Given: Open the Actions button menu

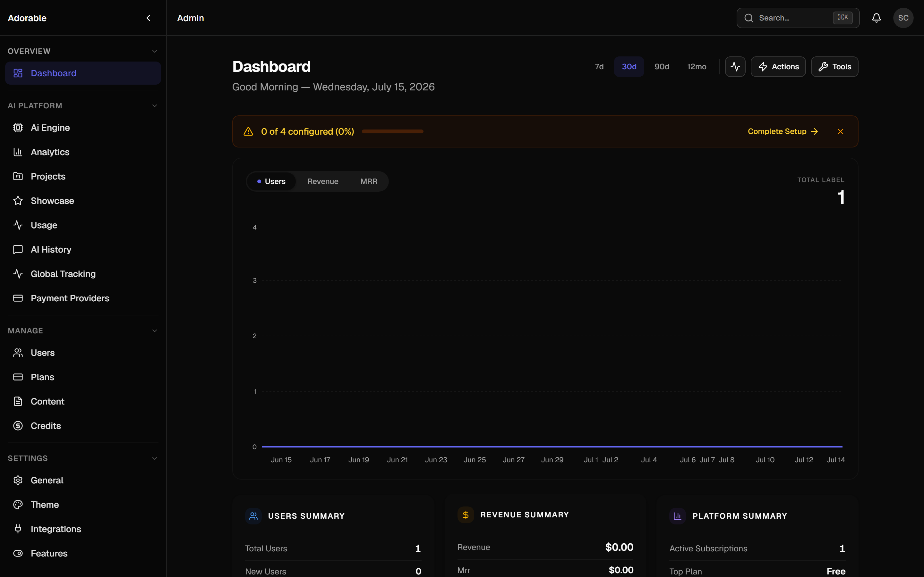Looking at the screenshot, I should pyautogui.click(x=778, y=67).
